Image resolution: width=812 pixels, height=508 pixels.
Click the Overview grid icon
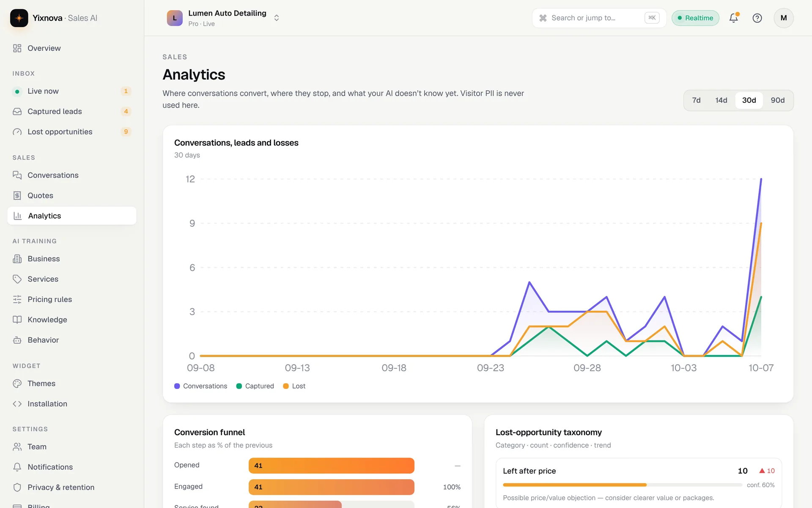point(17,48)
